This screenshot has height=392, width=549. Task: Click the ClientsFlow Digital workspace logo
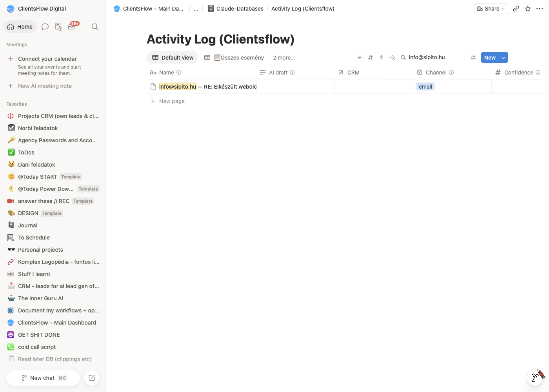(11, 9)
